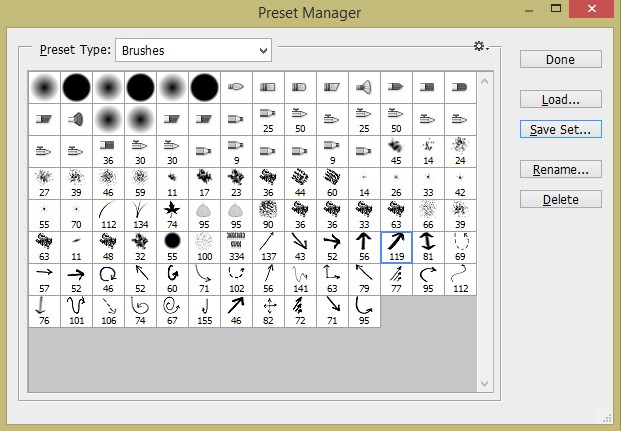The height and width of the screenshot is (431, 621).
Task: Choose the hard round black brush 55
Action: [172, 246]
